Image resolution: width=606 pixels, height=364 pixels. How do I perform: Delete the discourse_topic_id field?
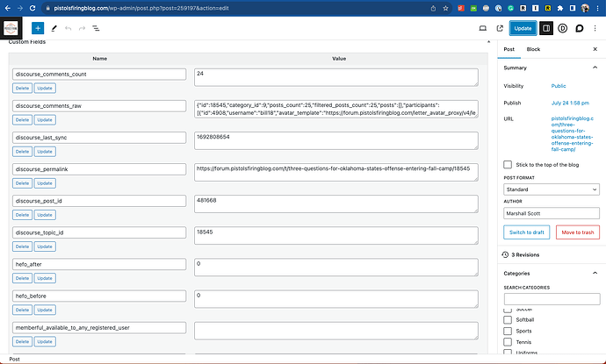click(23, 246)
